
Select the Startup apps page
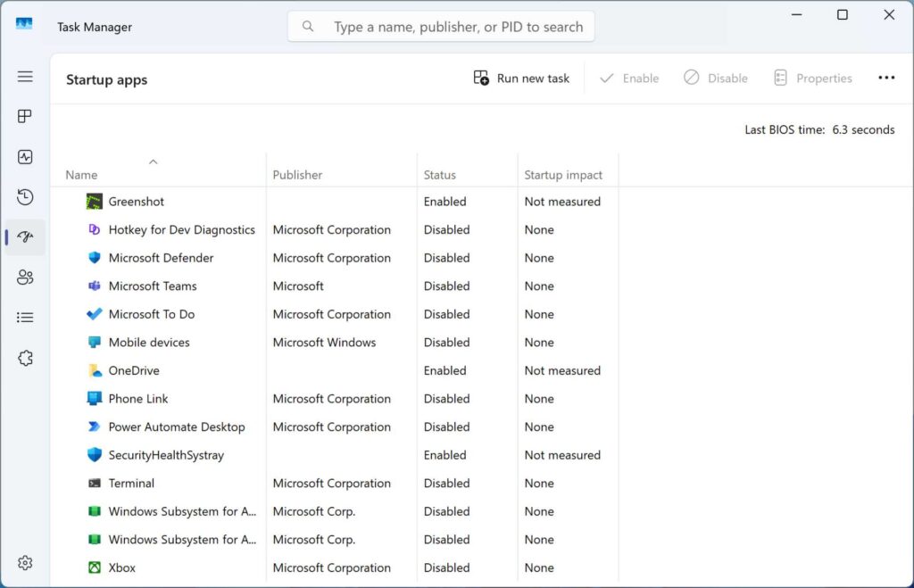(x=25, y=236)
